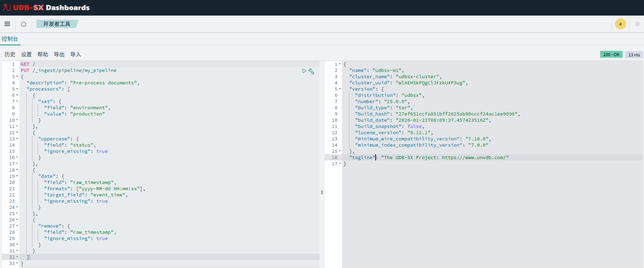
Task: Collapse the uppercase block at line 13
Action: pyautogui.click(x=17, y=139)
